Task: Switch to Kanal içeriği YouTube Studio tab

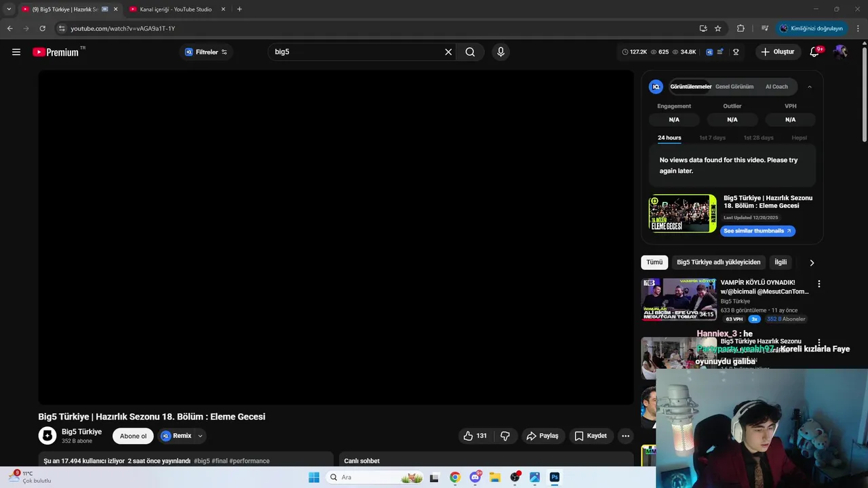Action: point(176,9)
